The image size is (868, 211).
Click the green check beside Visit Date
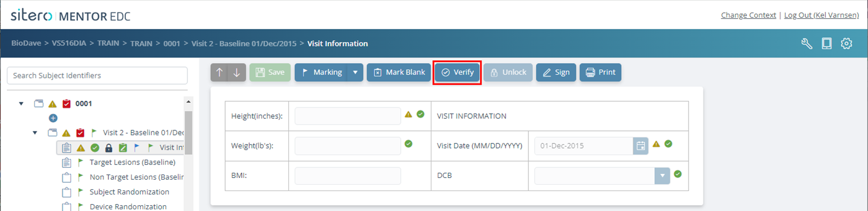click(668, 144)
